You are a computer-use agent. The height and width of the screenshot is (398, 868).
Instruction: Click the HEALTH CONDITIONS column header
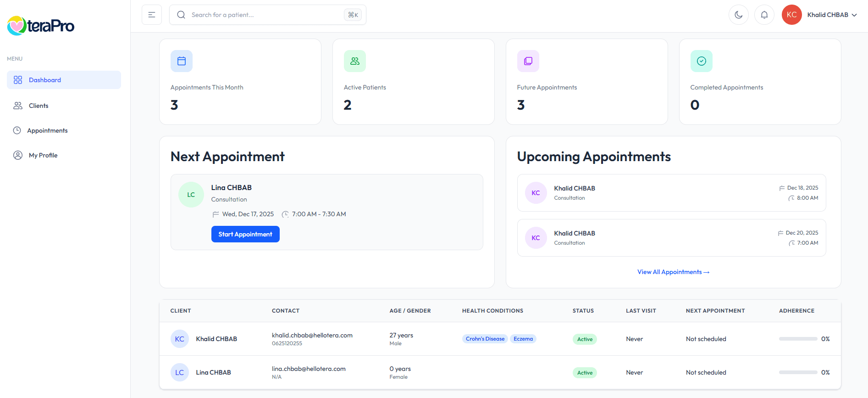pyautogui.click(x=492, y=311)
